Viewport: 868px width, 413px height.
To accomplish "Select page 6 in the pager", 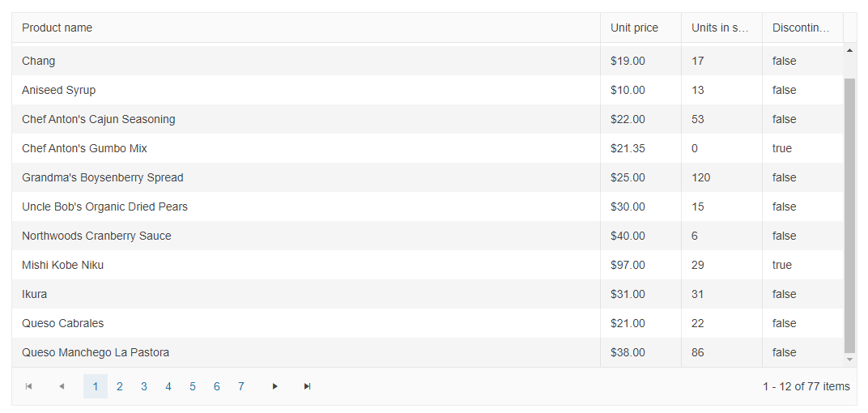I will (x=217, y=386).
